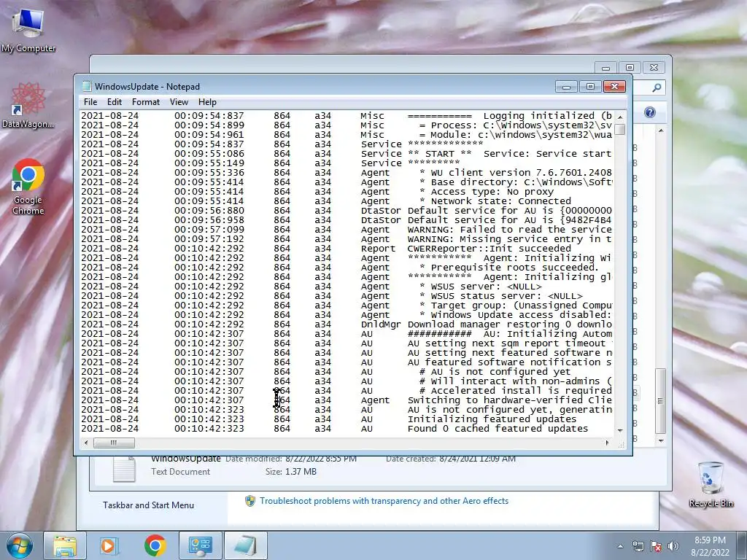Open the Recycle Bin on desktop
The height and width of the screenshot is (560, 747).
pyautogui.click(x=711, y=484)
